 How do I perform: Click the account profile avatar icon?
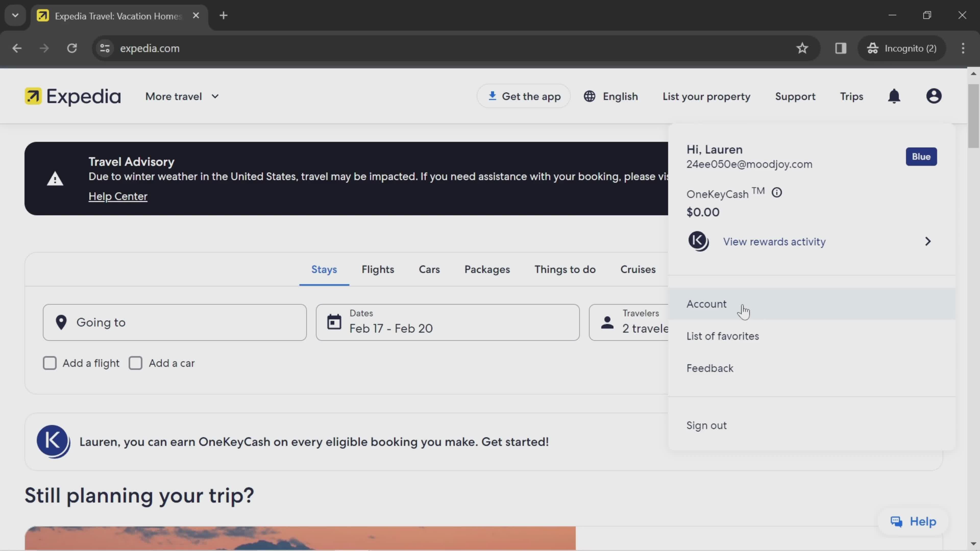[934, 96]
